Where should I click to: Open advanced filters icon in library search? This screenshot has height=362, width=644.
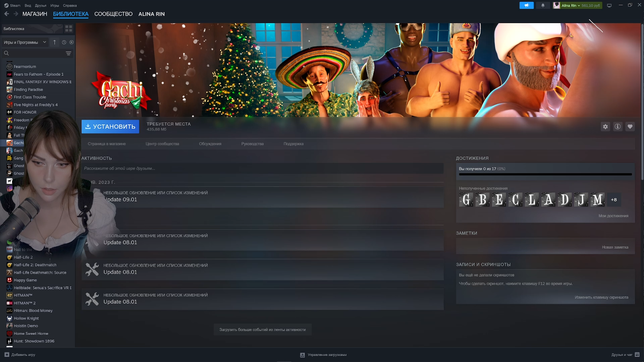68,53
